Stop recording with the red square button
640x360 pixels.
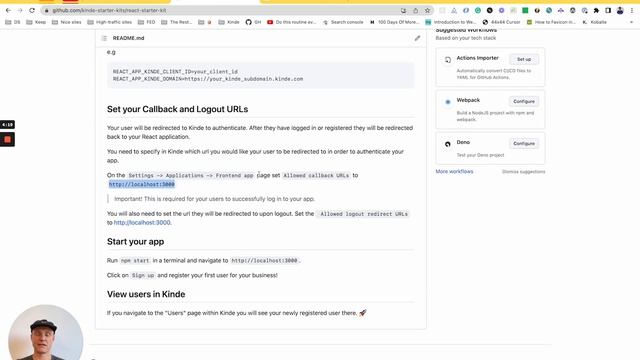tap(7, 140)
